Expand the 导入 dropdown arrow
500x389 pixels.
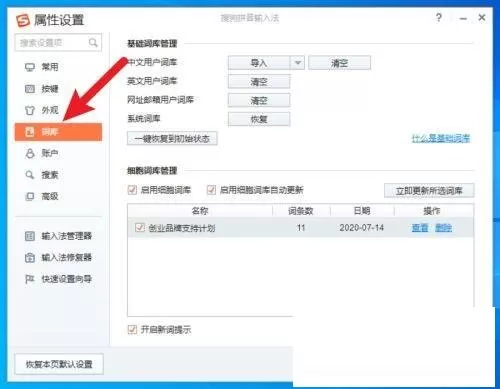tap(298, 63)
